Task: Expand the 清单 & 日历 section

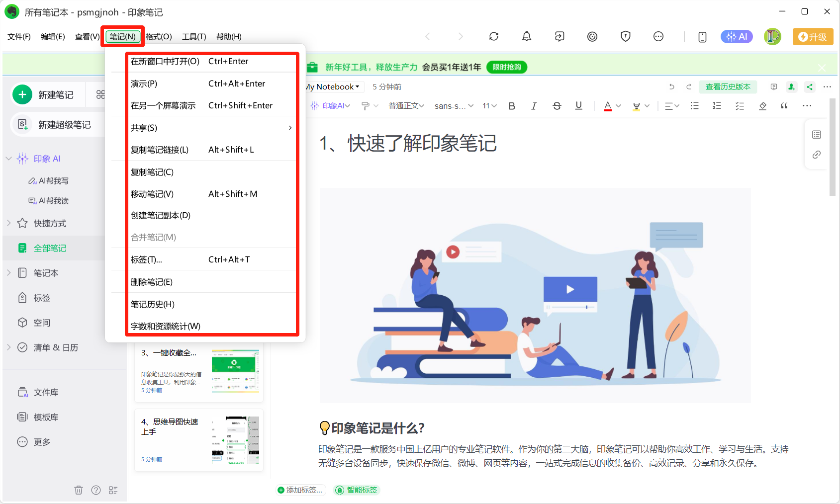Action: pyautogui.click(x=9, y=347)
